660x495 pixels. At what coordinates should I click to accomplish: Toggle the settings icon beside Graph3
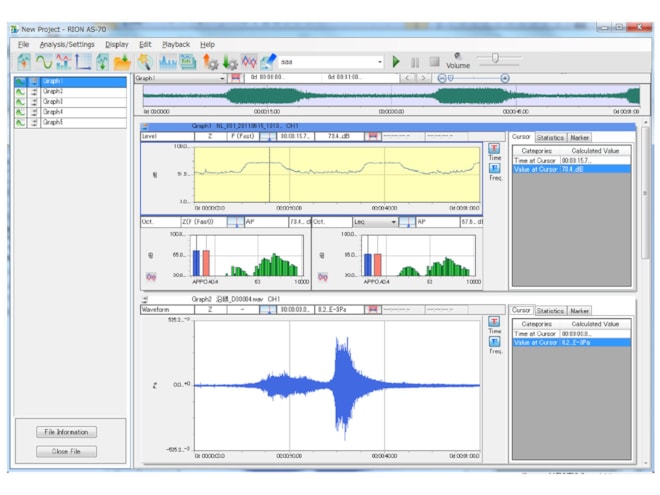tap(34, 102)
